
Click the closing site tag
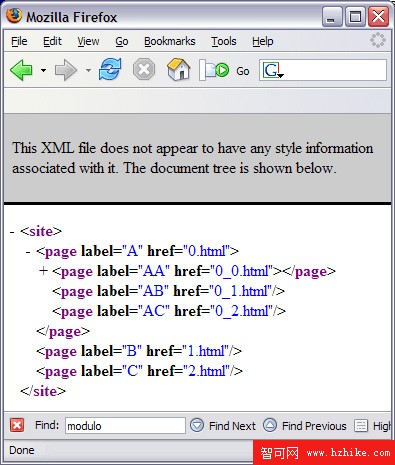[43, 391]
